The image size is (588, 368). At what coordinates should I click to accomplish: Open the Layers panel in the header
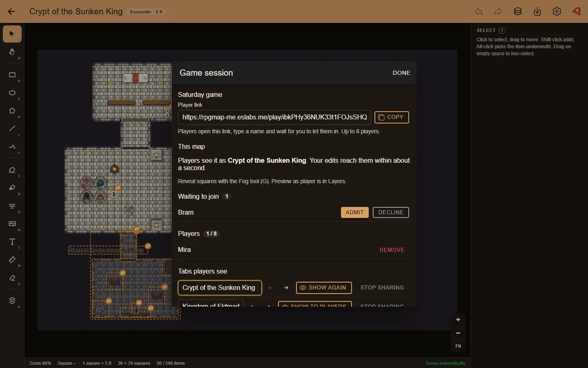[518, 11]
